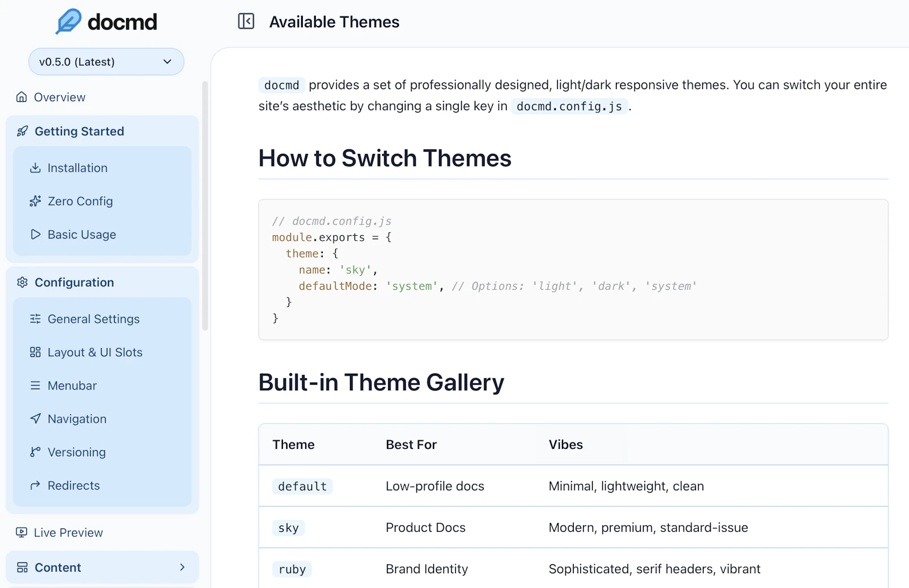Click the inline docmd.config.js code tag
909x588 pixels.
569,106
